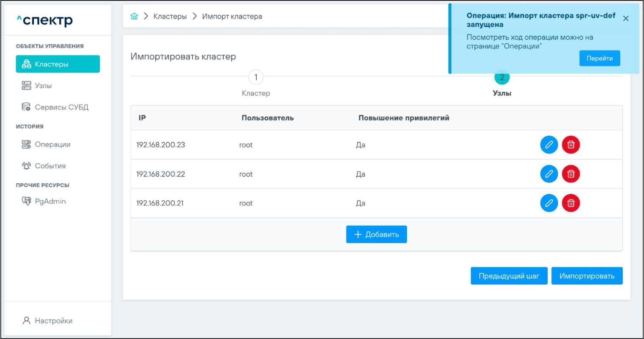Open Сервисы СУБД section
The height and width of the screenshot is (339, 644).
pos(61,107)
